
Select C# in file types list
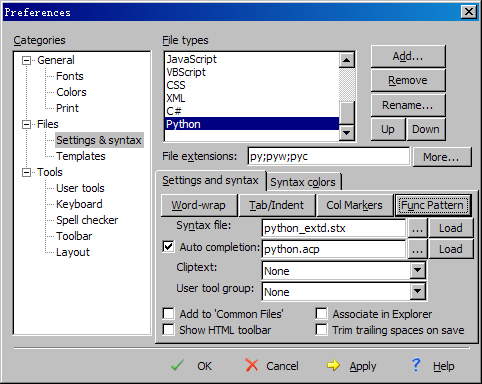tap(252, 111)
